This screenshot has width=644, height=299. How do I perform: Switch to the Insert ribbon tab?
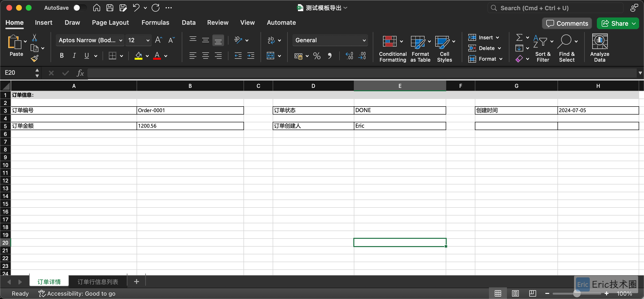tap(44, 23)
